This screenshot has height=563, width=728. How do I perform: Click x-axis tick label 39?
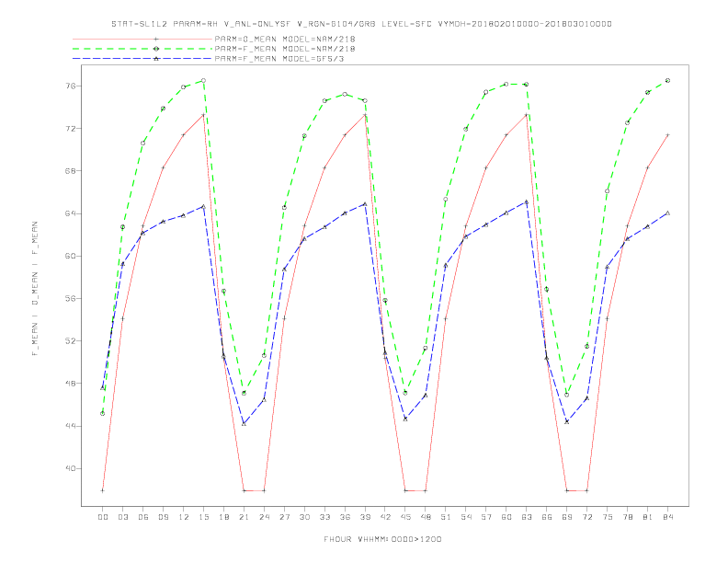[365, 517]
